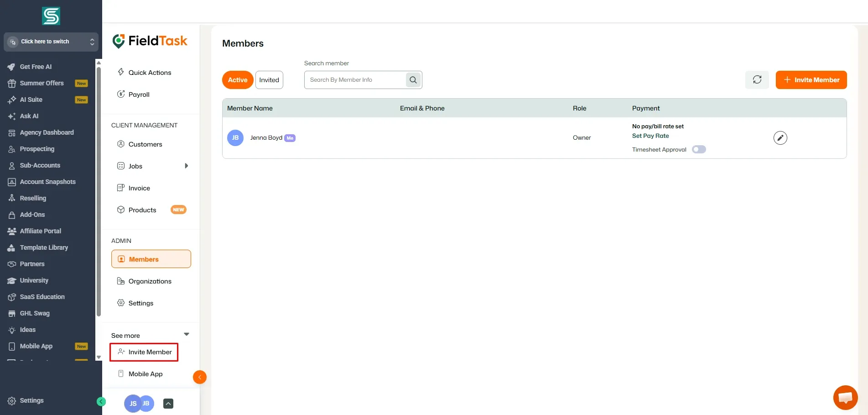Click the Reselling icon

[12, 199]
